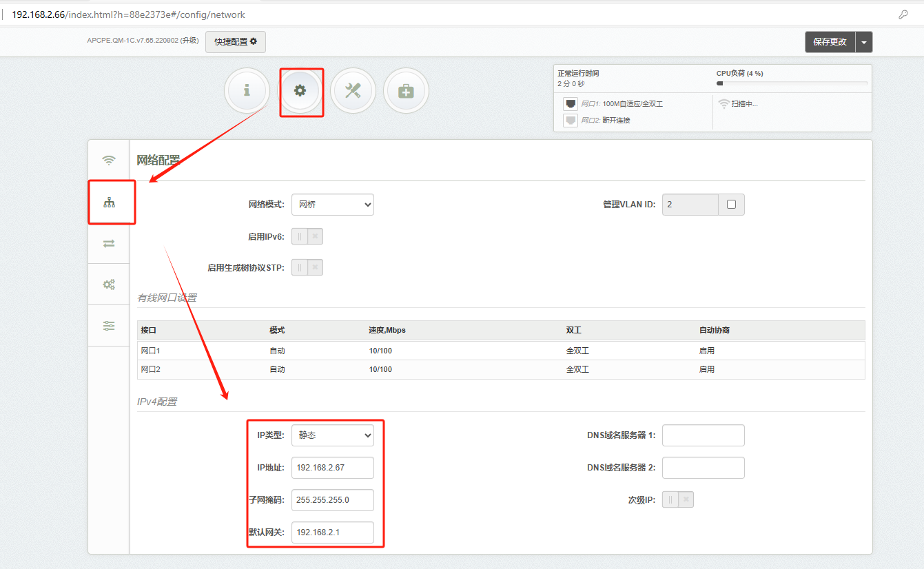Click the gear configuration round icon
924x569 pixels.
(x=300, y=91)
